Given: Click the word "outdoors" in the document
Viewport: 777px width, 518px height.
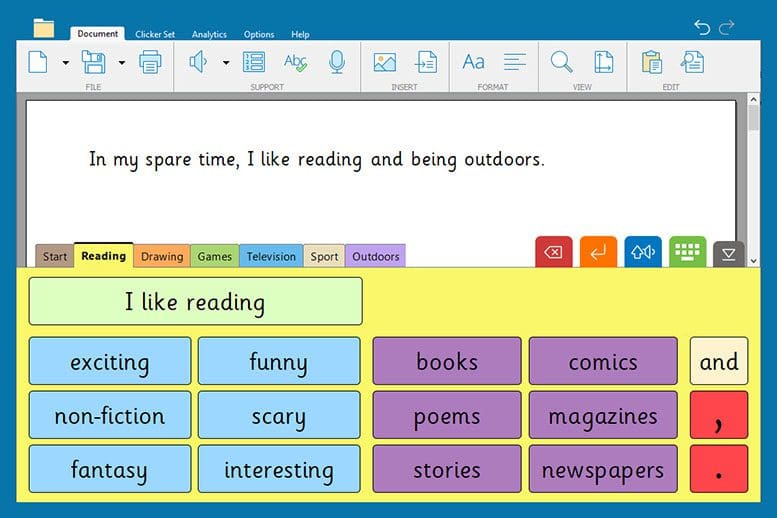Looking at the screenshot, I should pos(502,160).
